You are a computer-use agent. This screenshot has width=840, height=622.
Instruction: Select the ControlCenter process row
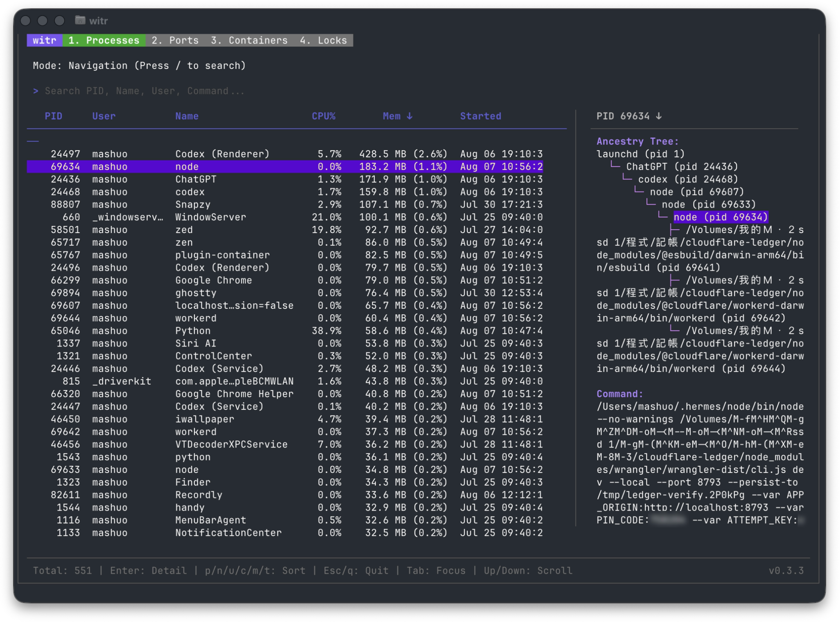pyautogui.click(x=285, y=356)
